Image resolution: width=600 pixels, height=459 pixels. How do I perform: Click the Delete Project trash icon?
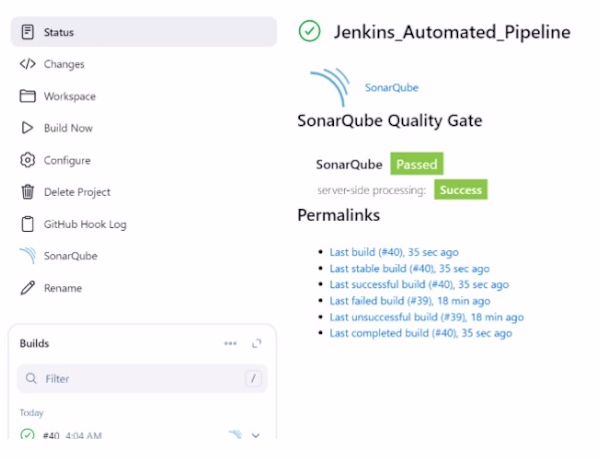tap(28, 192)
